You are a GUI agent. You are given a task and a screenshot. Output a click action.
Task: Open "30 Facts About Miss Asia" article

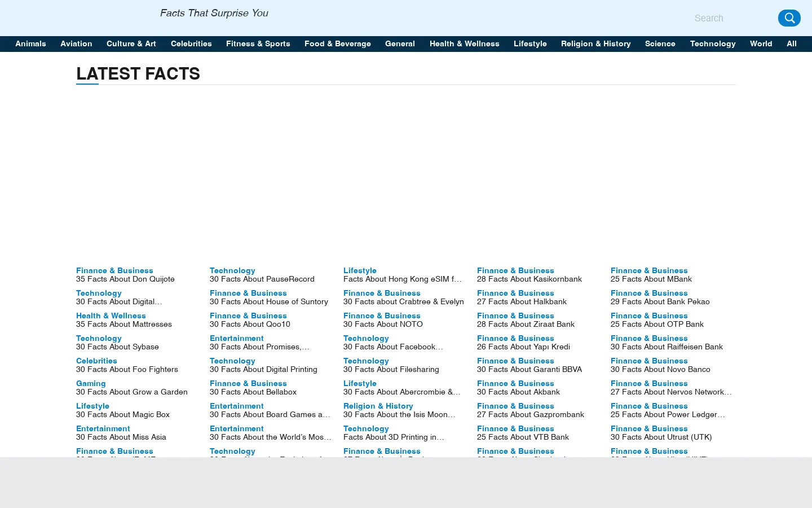121,437
